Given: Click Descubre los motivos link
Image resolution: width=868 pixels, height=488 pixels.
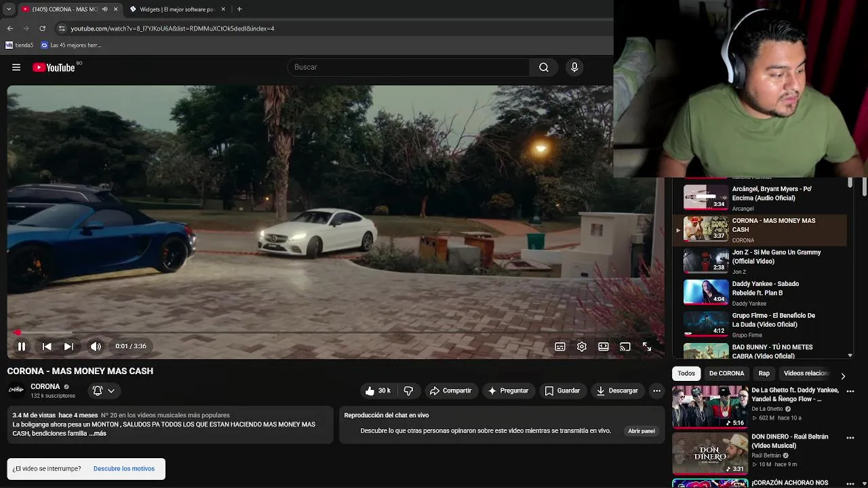Looking at the screenshot, I should 124,468.
